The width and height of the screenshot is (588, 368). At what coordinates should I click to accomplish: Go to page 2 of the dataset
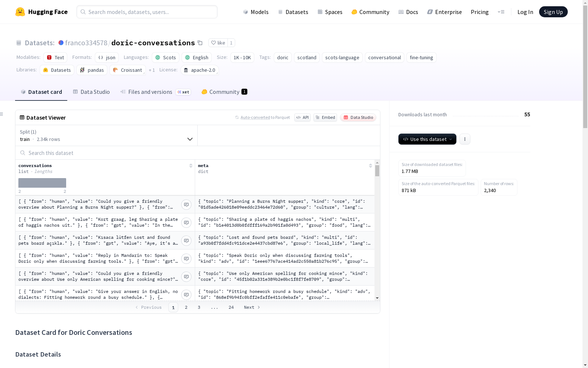(186, 307)
